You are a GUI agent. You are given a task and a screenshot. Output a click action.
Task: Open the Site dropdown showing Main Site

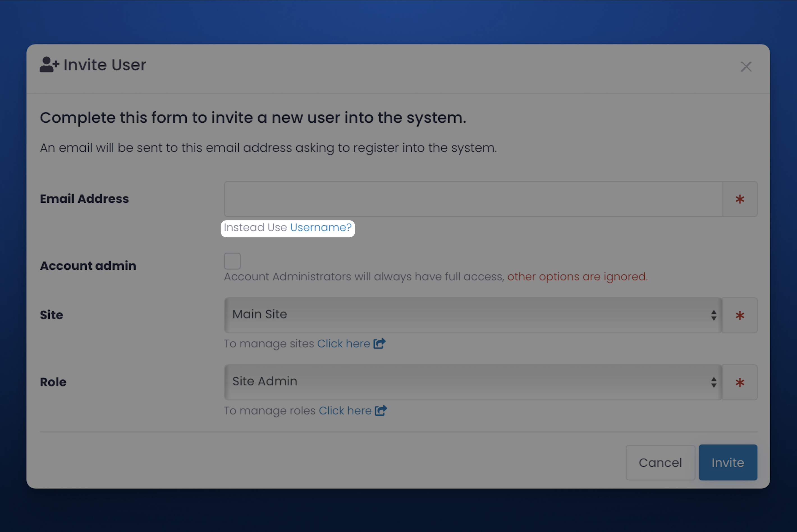coord(468,315)
